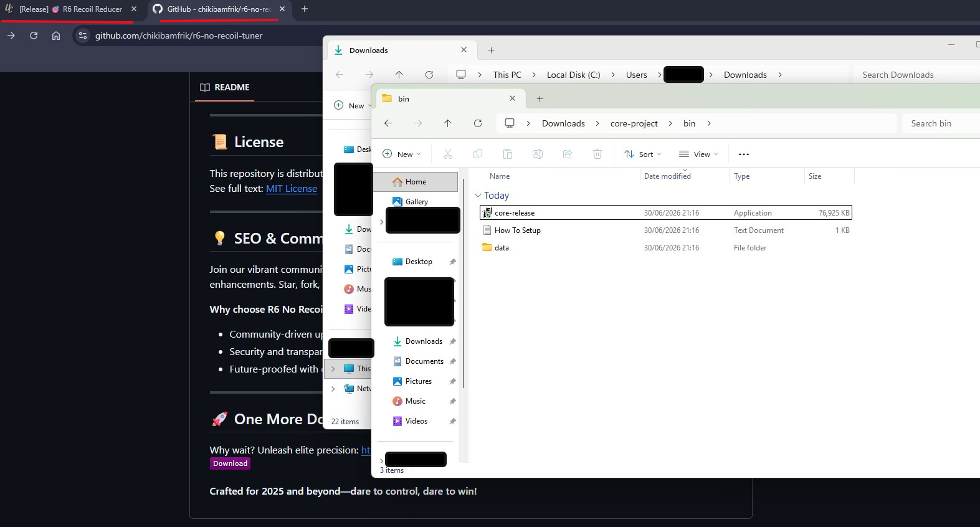Image resolution: width=980 pixels, height=527 pixels.
Task: Open a new browser tab
Action: [x=305, y=9]
